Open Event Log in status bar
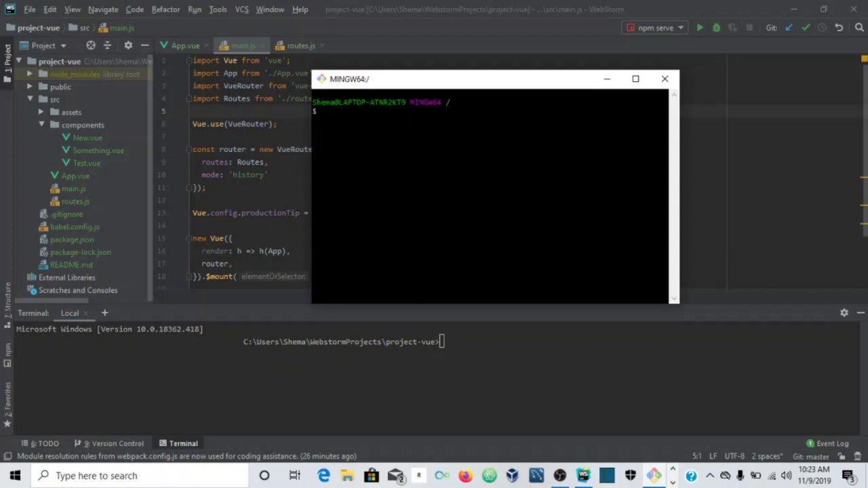The width and height of the screenshot is (868, 488). tap(827, 443)
